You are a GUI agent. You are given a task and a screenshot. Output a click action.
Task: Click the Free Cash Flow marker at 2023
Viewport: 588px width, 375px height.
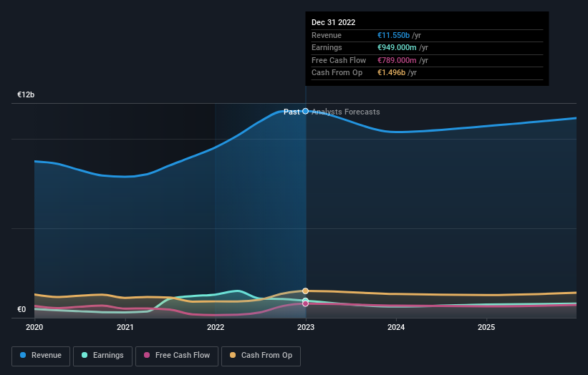(306, 304)
